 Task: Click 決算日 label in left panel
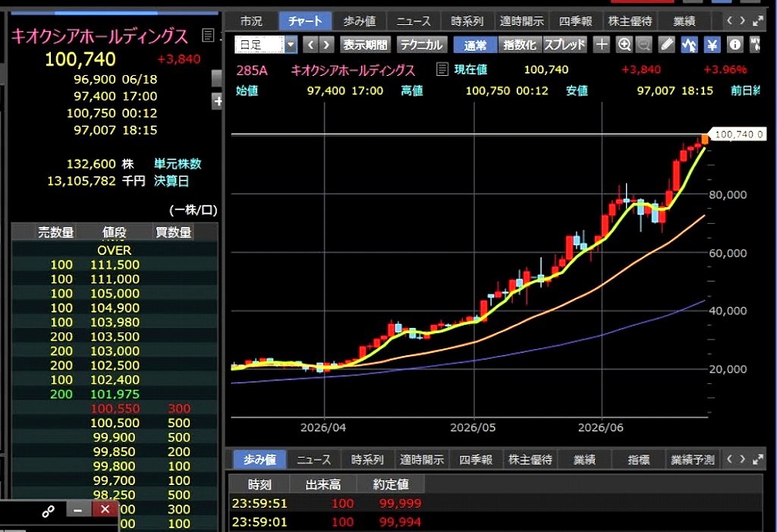pos(171,181)
